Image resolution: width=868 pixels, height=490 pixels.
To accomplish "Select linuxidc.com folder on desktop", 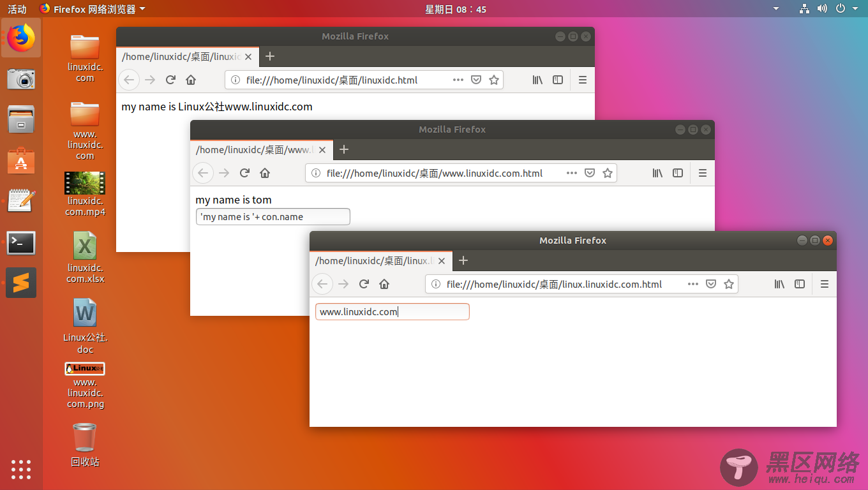I will coord(85,57).
